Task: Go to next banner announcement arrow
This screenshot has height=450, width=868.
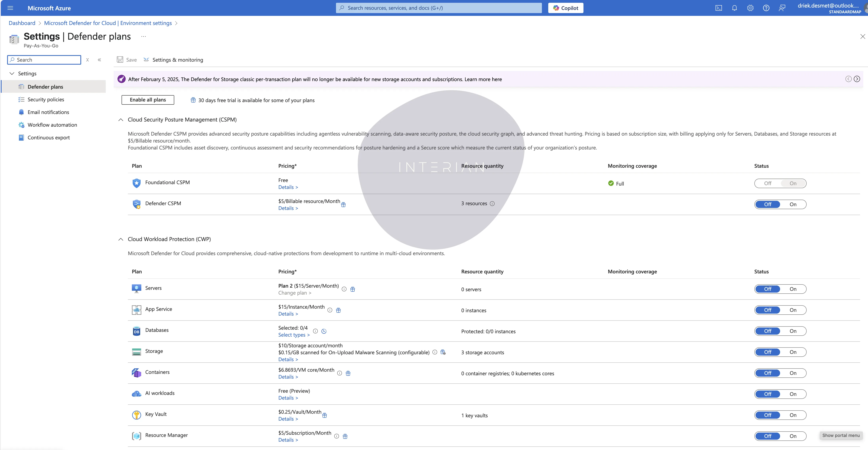Action: click(857, 79)
